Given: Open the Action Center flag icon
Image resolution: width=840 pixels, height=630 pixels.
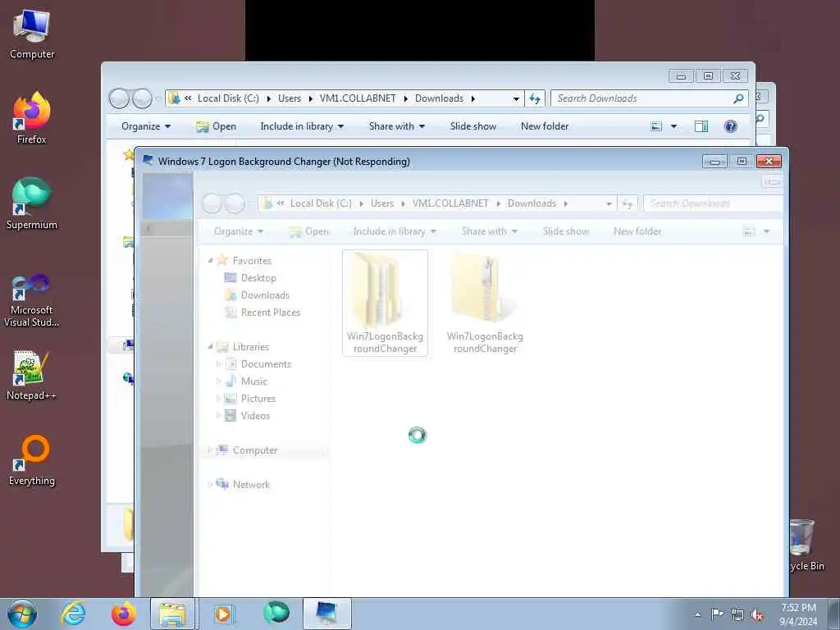Looking at the screenshot, I should [716, 614].
